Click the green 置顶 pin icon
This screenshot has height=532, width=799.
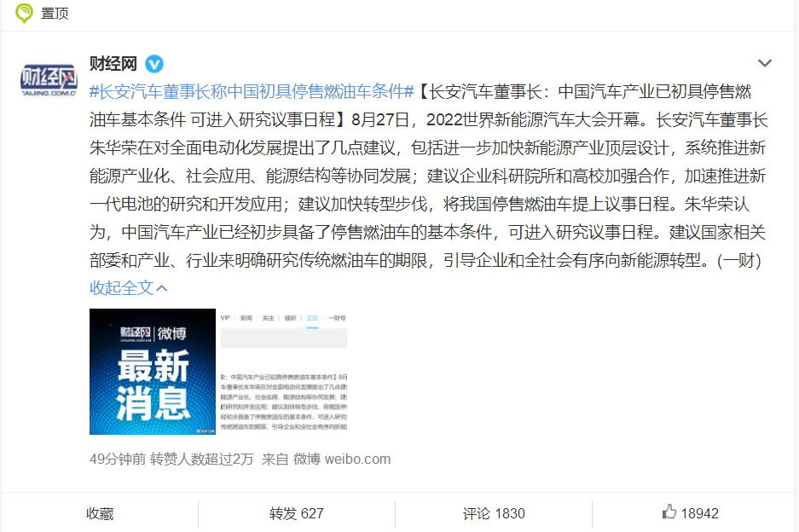[23, 13]
